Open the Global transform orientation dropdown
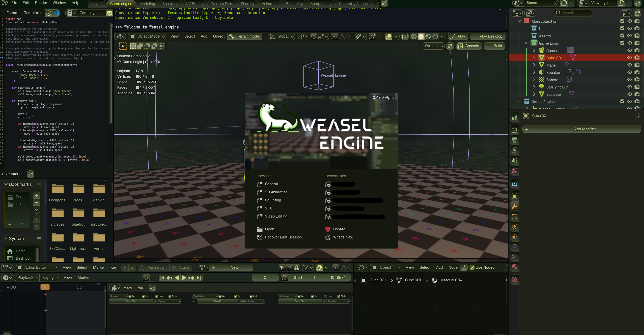This screenshot has width=644, height=335. pyautogui.click(x=281, y=37)
